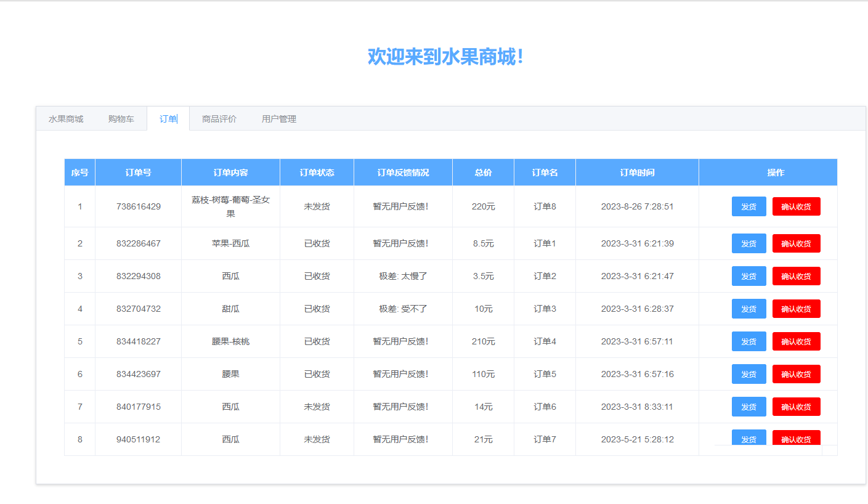Click the 总价 column header
The height and width of the screenshot is (504, 868).
coord(484,173)
